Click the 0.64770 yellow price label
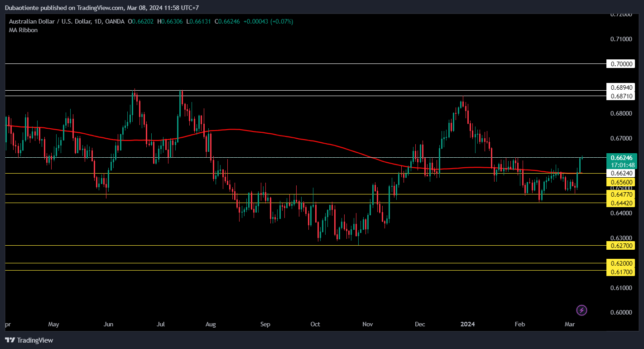 click(621, 194)
